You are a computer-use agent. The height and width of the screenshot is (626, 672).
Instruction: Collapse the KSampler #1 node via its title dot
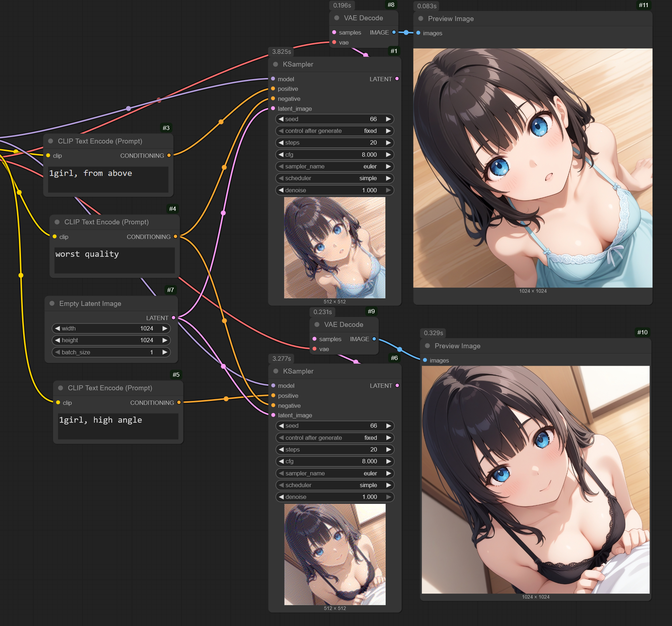point(275,64)
